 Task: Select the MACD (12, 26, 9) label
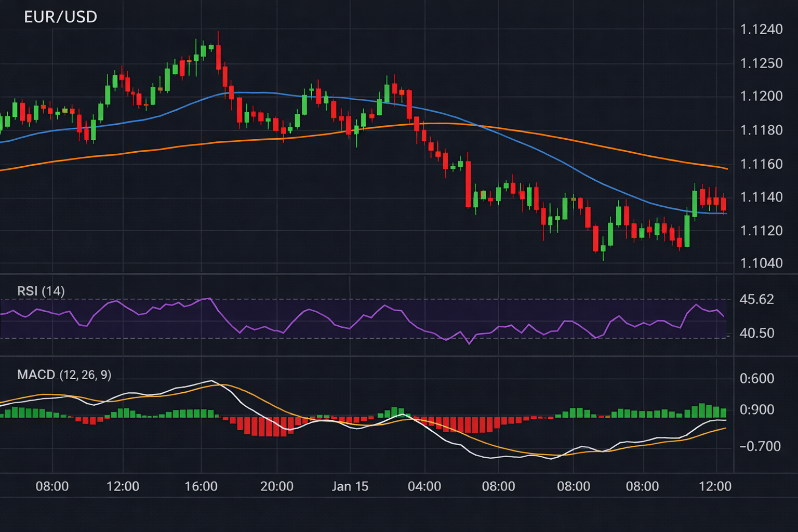pos(65,375)
